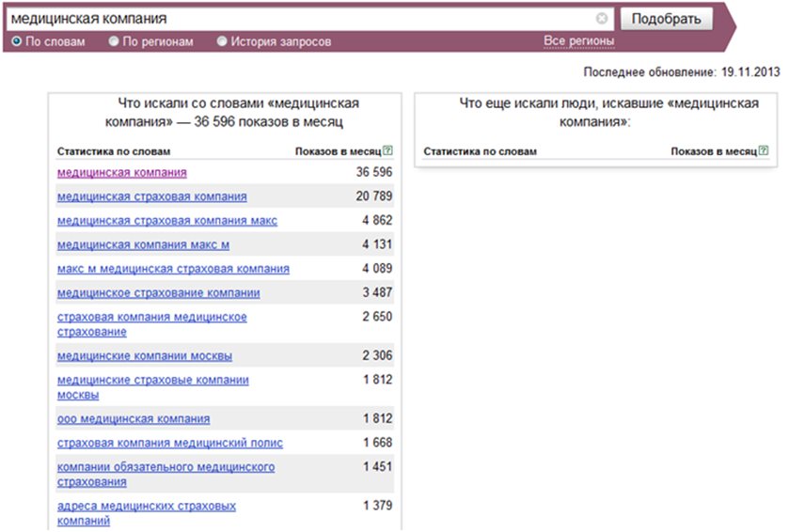Click the value 2 650

[x=377, y=317]
